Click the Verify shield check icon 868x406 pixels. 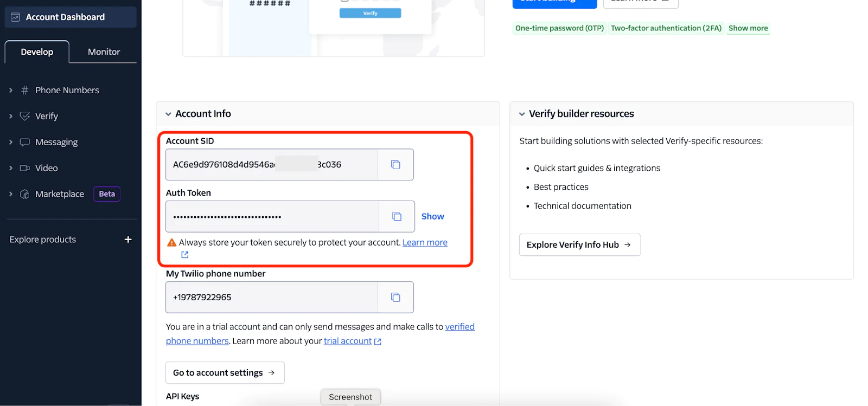(24, 116)
